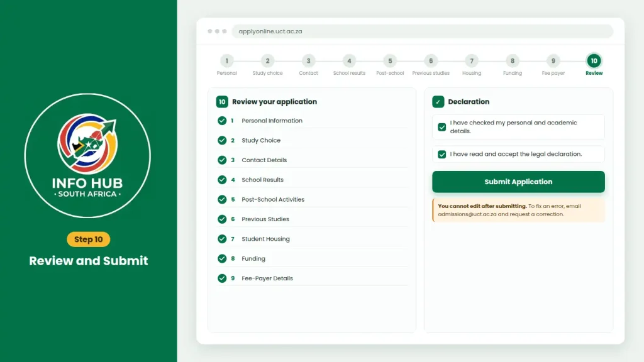Image resolution: width=644 pixels, height=362 pixels.
Task: Click the checkmark icon beside School Results
Action: 222,180
